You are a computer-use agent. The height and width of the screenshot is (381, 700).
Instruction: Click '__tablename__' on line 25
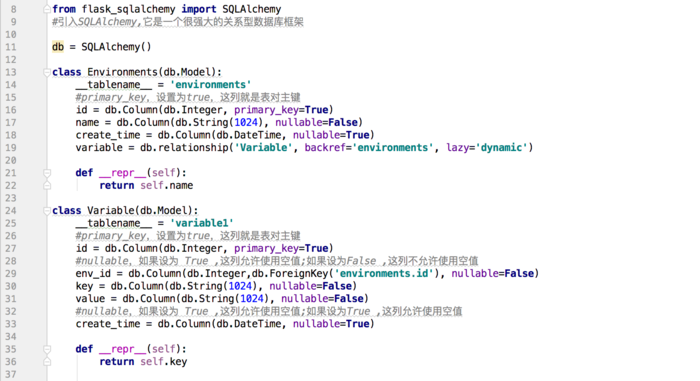point(114,223)
